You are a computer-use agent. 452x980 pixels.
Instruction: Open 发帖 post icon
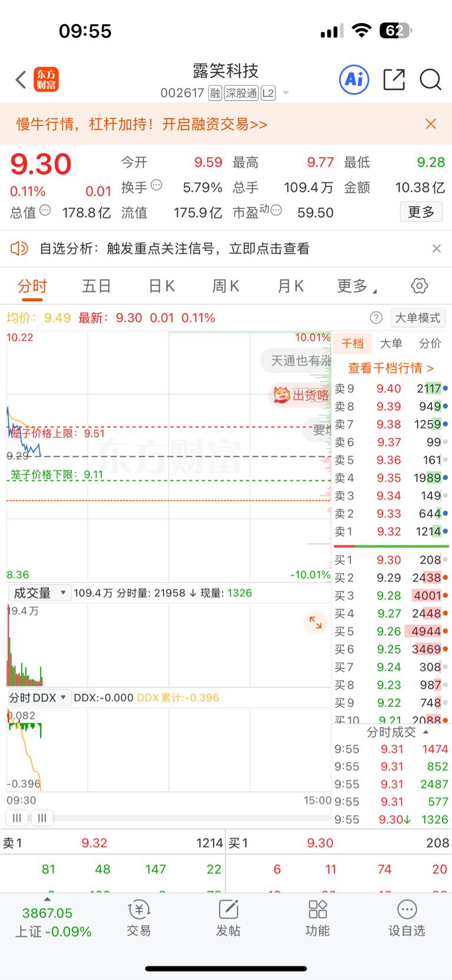(x=228, y=918)
